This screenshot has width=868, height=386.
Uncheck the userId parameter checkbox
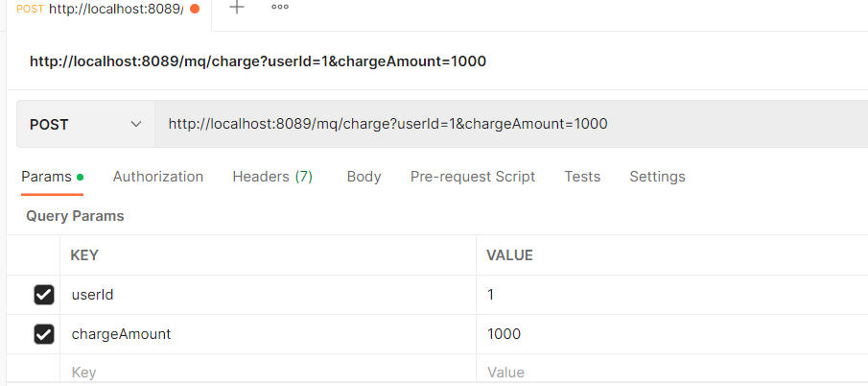(44, 295)
